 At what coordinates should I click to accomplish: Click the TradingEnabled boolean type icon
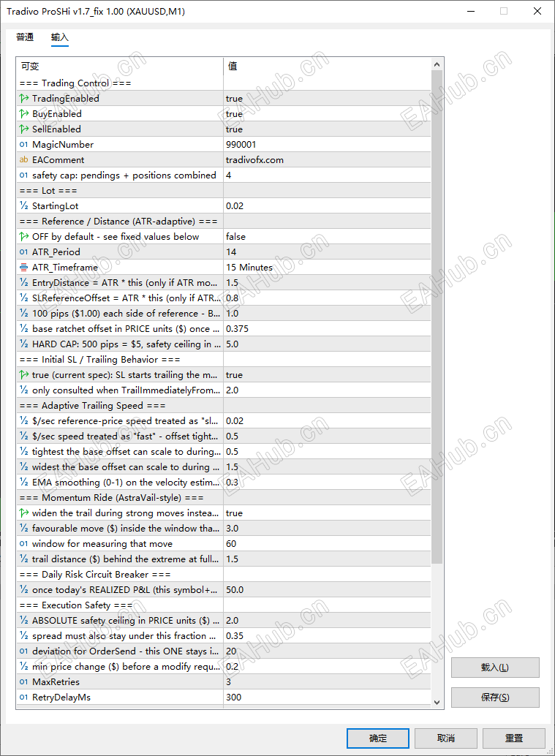pos(23,99)
